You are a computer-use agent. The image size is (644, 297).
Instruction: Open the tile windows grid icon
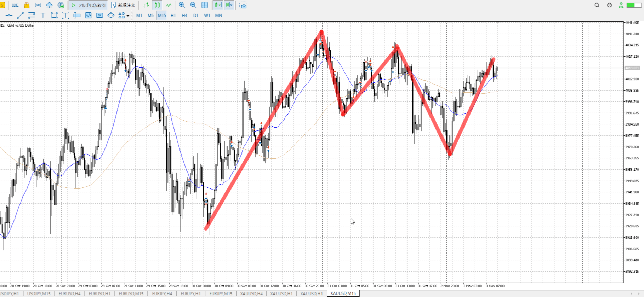205,5
